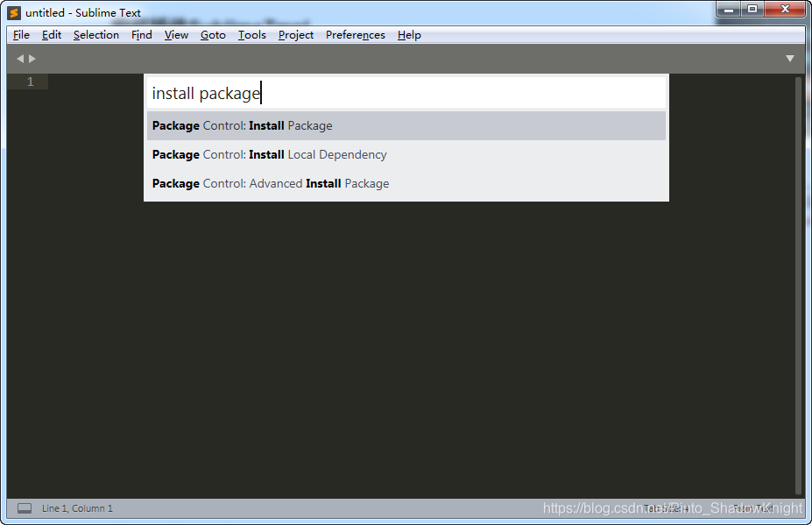
Task: Toggle the side bar panel switcher icon
Action: click(25, 508)
